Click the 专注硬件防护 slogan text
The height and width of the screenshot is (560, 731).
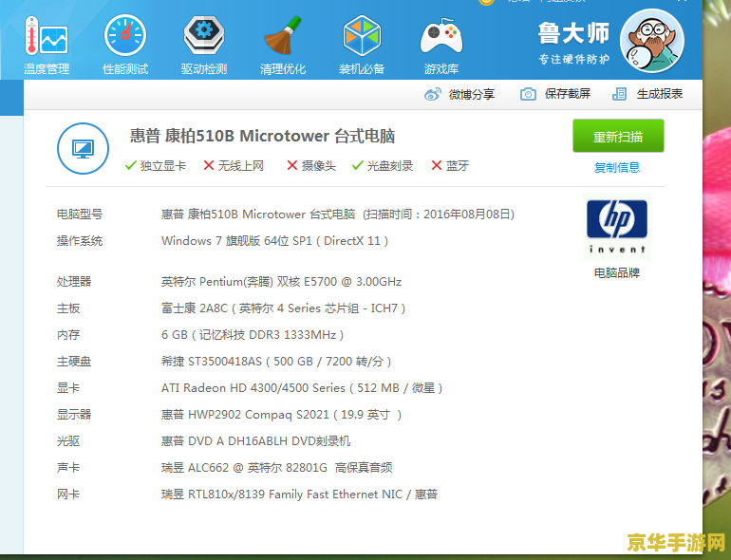click(574, 59)
